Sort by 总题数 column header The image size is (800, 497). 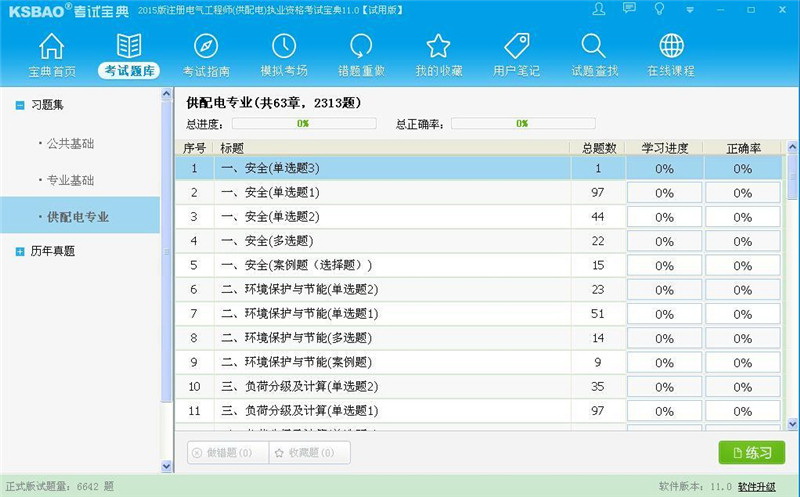pyautogui.click(x=599, y=148)
